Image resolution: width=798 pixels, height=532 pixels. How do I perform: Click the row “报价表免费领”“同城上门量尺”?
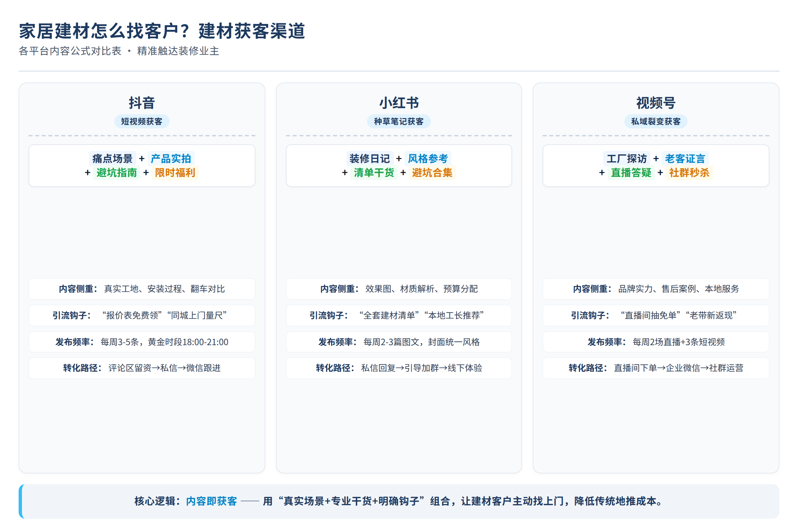point(142,316)
